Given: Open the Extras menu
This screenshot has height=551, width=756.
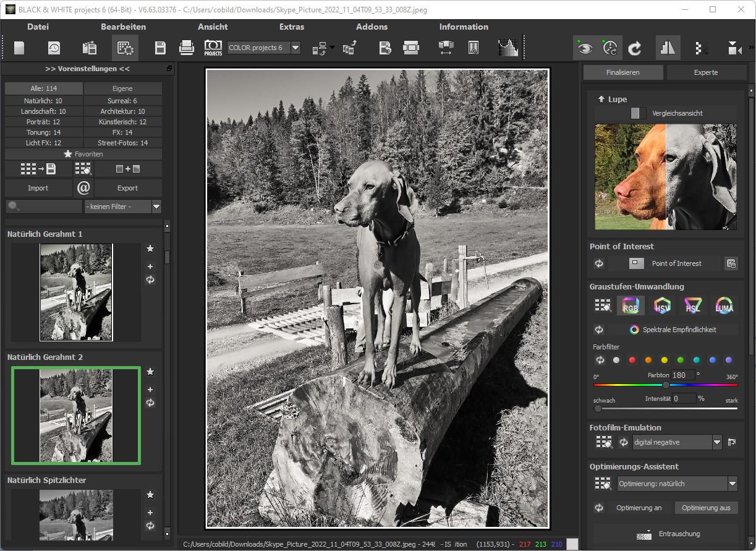Looking at the screenshot, I should pos(292,27).
